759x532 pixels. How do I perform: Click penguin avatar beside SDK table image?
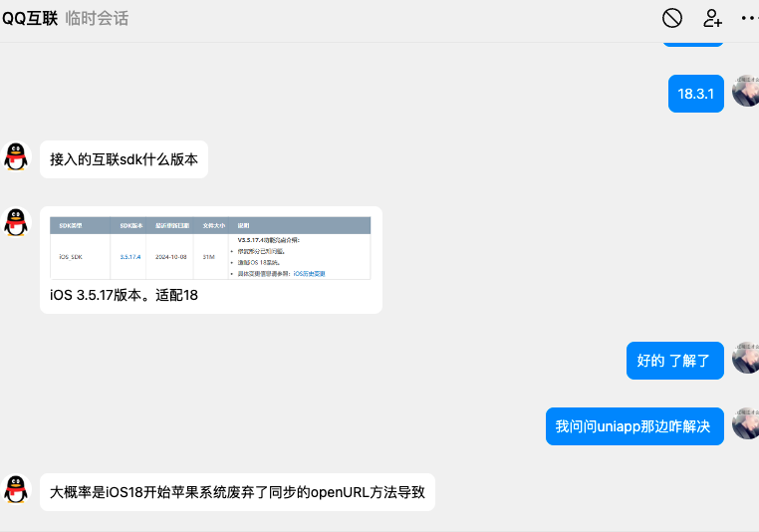[x=16, y=223]
